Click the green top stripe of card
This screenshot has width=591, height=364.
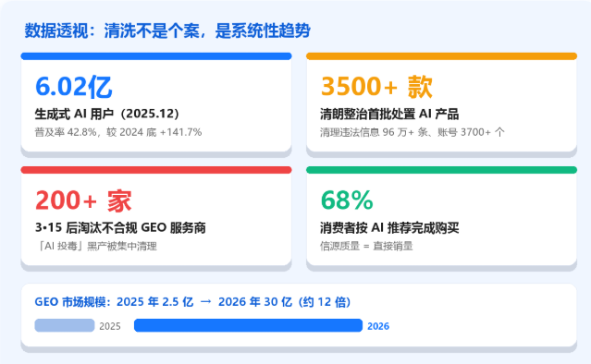coord(442,170)
